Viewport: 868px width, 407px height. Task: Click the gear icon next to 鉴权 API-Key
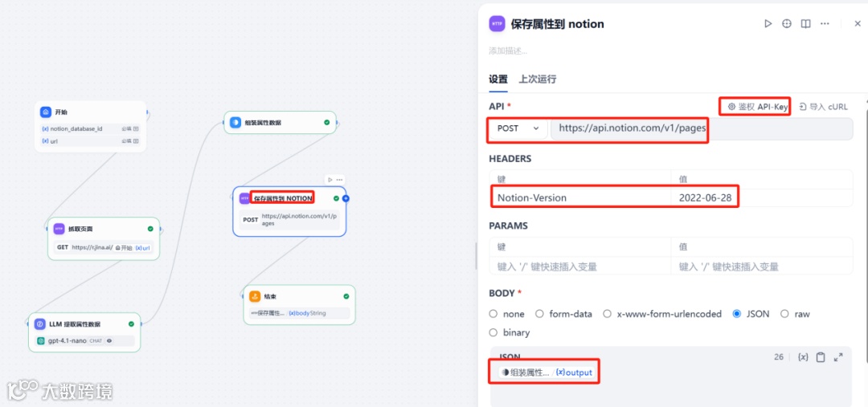pyautogui.click(x=731, y=107)
